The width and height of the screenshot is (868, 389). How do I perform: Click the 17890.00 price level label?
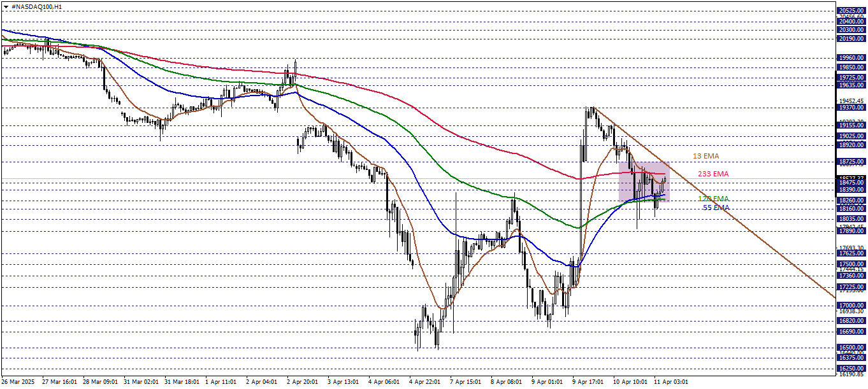click(852, 231)
